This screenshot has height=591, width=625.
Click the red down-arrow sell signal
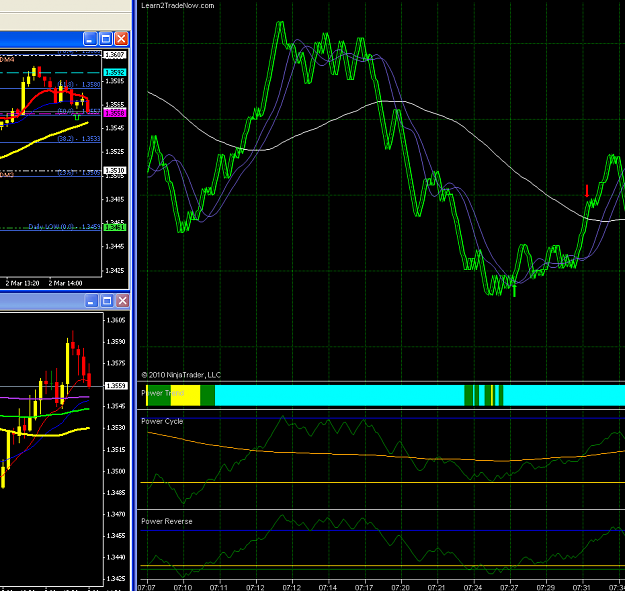587,191
